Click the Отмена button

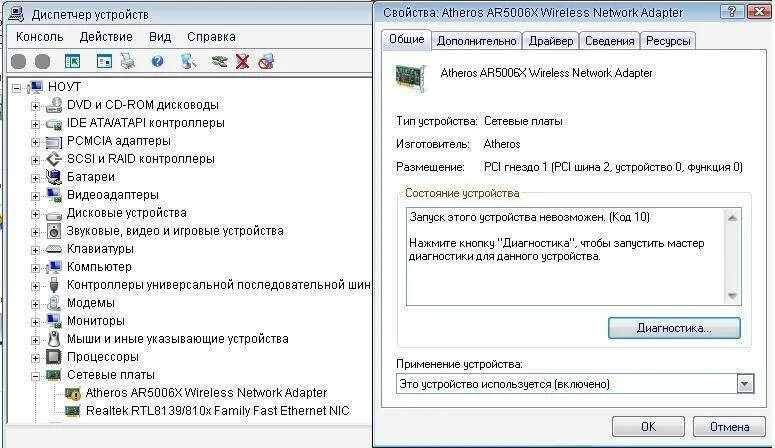click(x=730, y=426)
